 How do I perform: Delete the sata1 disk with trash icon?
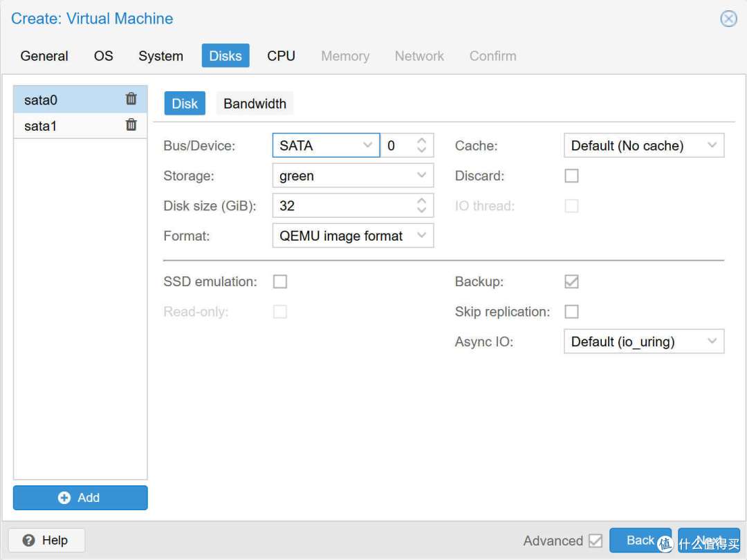pyautogui.click(x=131, y=125)
